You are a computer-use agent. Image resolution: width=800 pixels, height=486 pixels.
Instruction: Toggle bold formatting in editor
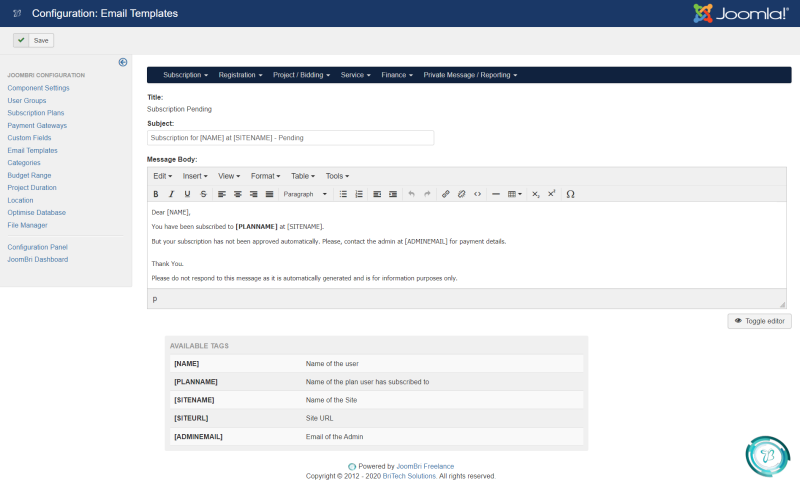[x=156, y=194]
